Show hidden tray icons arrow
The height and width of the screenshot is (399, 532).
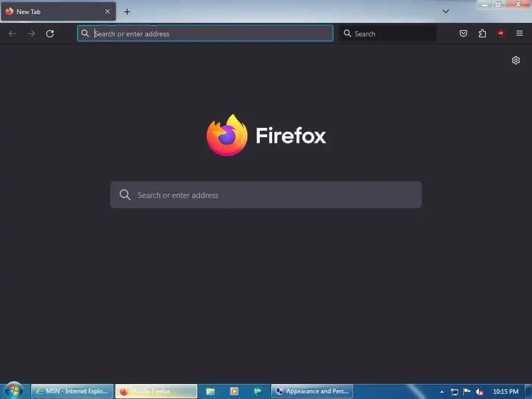click(442, 392)
